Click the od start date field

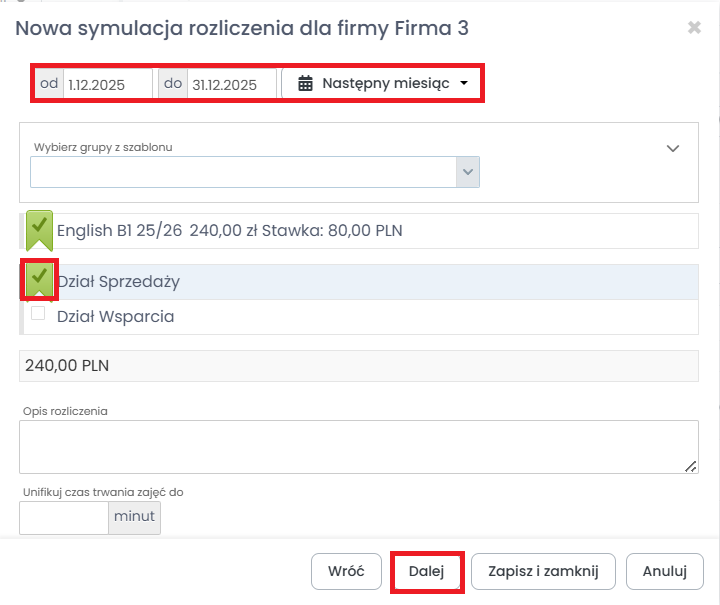(107, 85)
